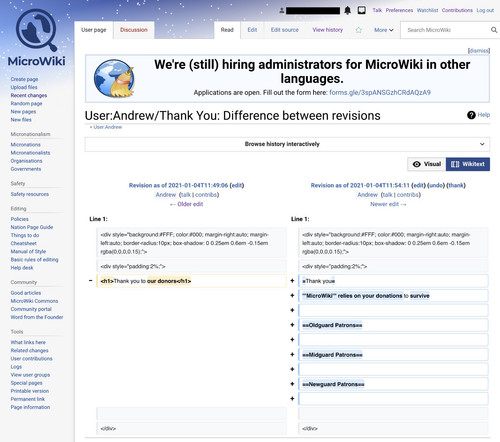Switch to Wikitext diff mode
The image size is (500, 442).
[468, 164]
